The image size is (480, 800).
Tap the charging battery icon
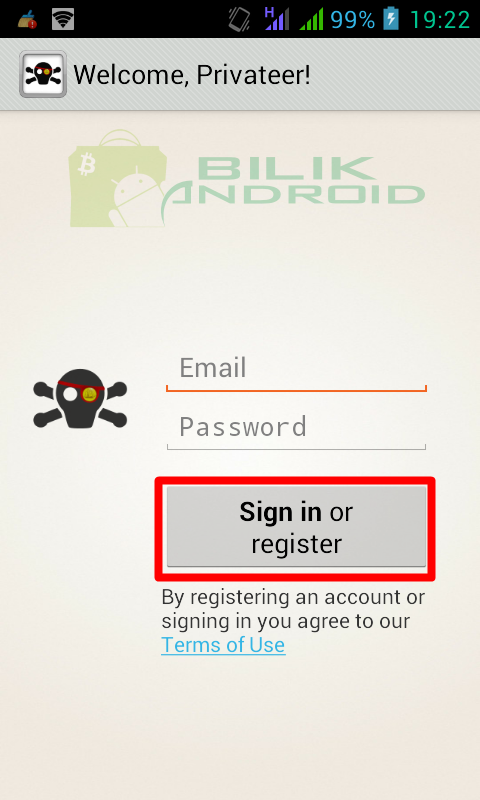pyautogui.click(x=391, y=19)
